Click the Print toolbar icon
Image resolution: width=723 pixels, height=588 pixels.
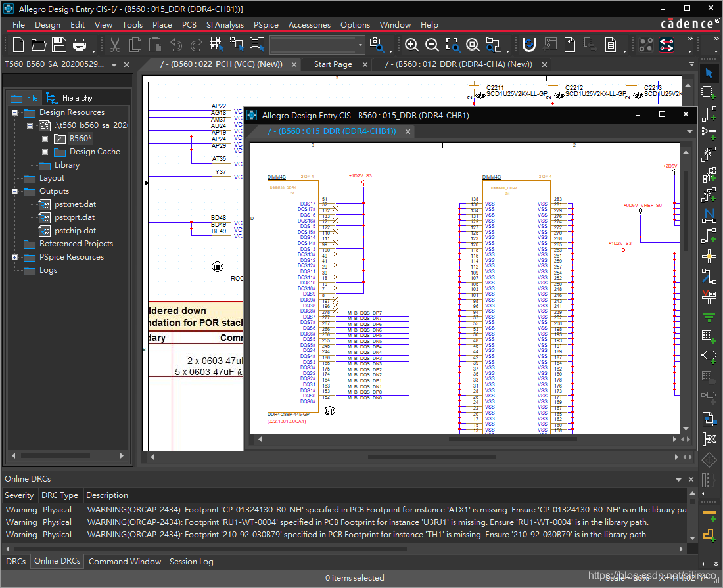(x=80, y=45)
